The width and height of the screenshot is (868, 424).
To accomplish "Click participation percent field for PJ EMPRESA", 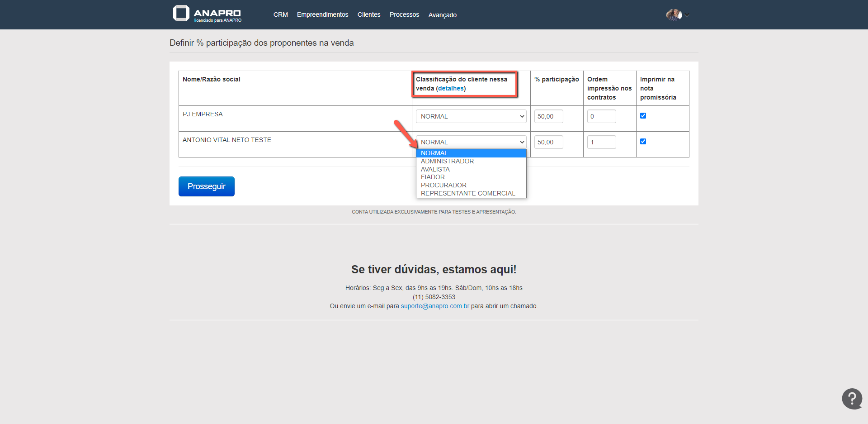I will (x=548, y=116).
